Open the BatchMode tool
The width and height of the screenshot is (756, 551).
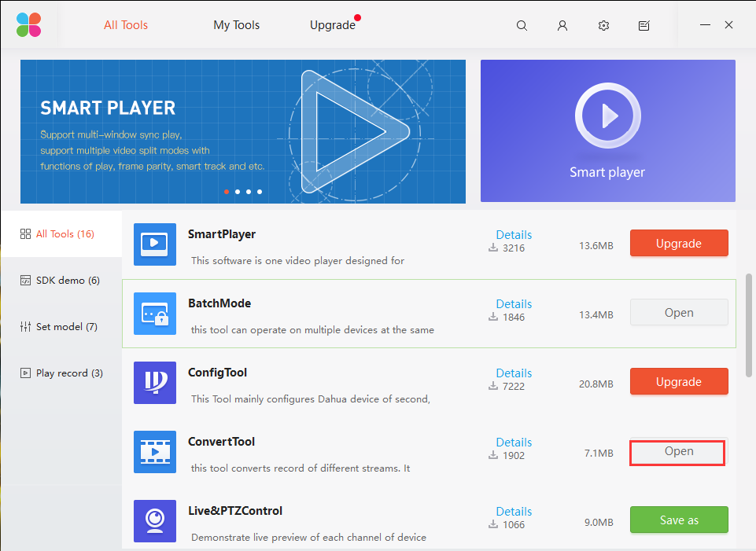tap(679, 312)
